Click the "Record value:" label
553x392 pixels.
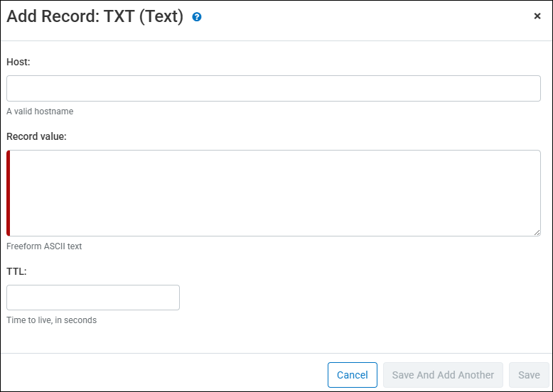(36, 136)
